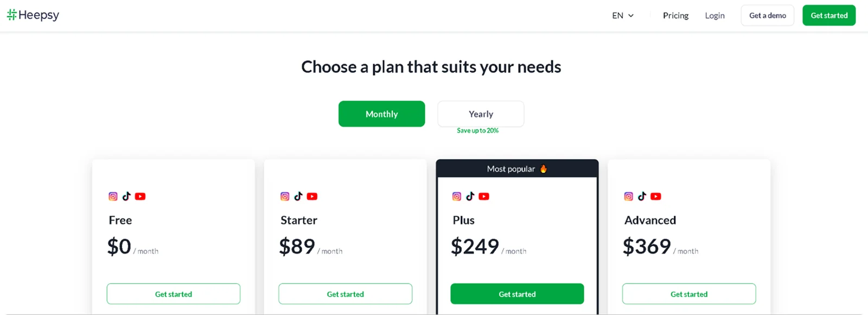The width and height of the screenshot is (868, 315).
Task: Click the Heepsy hashtag logo icon
Action: tap(12, 15)
